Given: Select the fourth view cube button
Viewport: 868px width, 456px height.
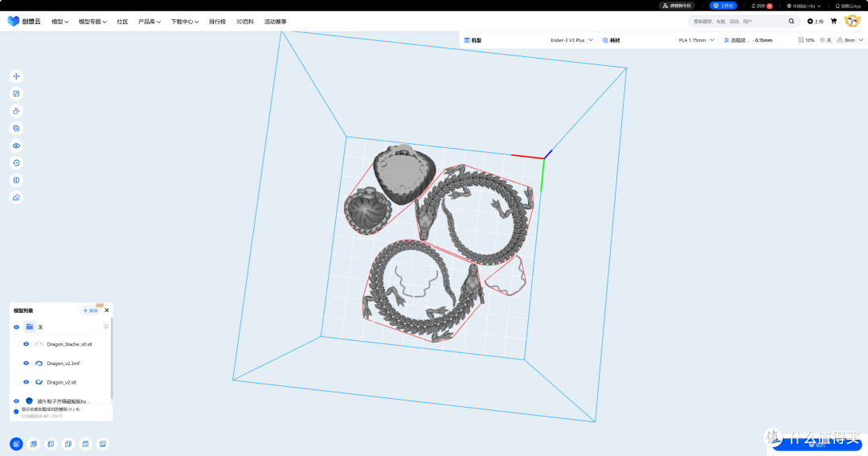Looking at the screenshot, I should pos(68,444).
